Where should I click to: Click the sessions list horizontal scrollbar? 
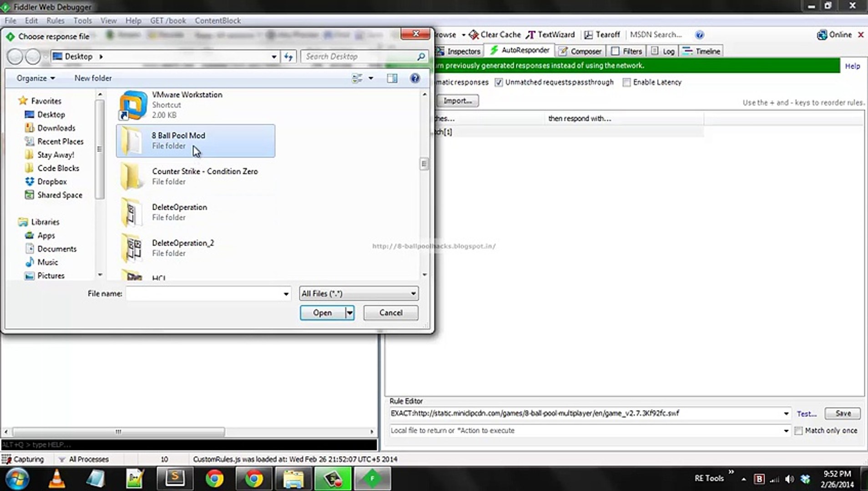pos(118,431)
